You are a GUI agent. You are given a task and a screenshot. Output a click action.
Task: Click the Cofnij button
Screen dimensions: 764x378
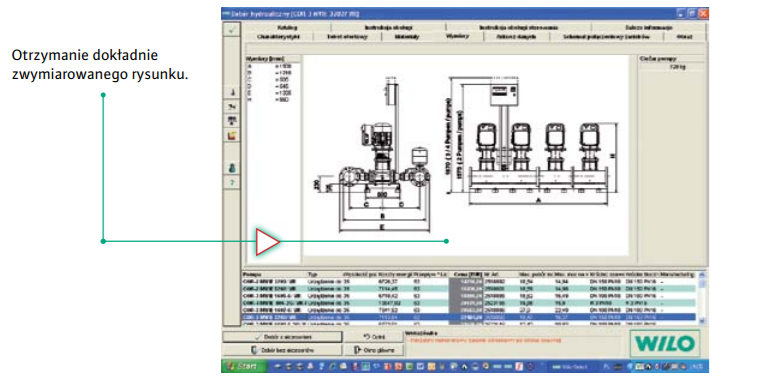pos(374,337)
